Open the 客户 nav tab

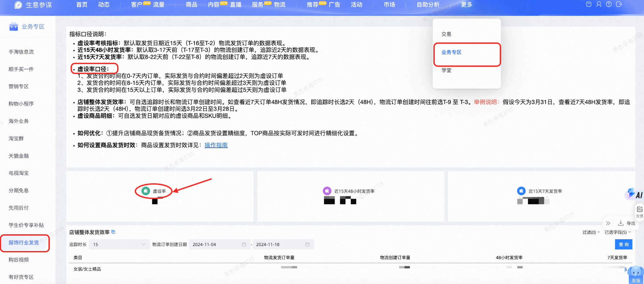(137, 5)
